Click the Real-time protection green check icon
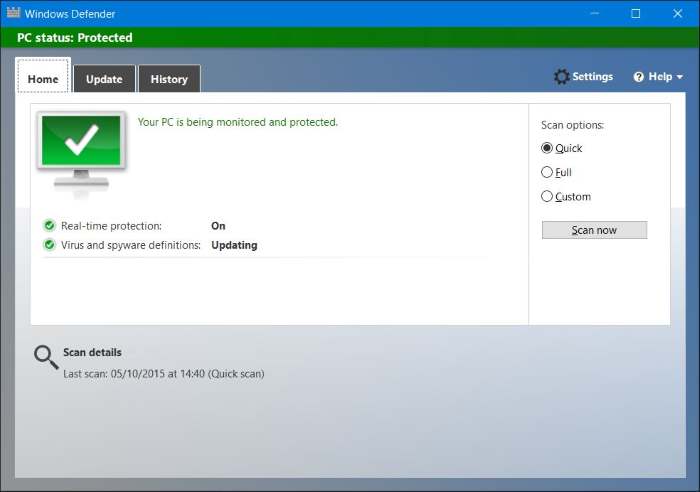Image resolution: width=700 pixels, height=492 pixels. 50,225
